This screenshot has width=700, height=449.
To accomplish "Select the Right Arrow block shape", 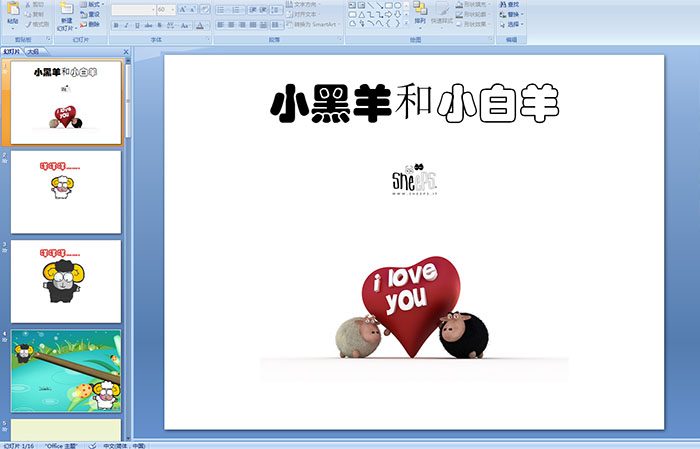I will coord(388,15).
